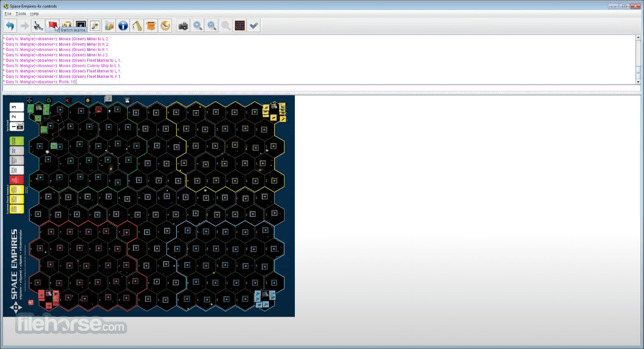Select the turn track box 1 marker
644x349 pixels.
click(17, 126)
